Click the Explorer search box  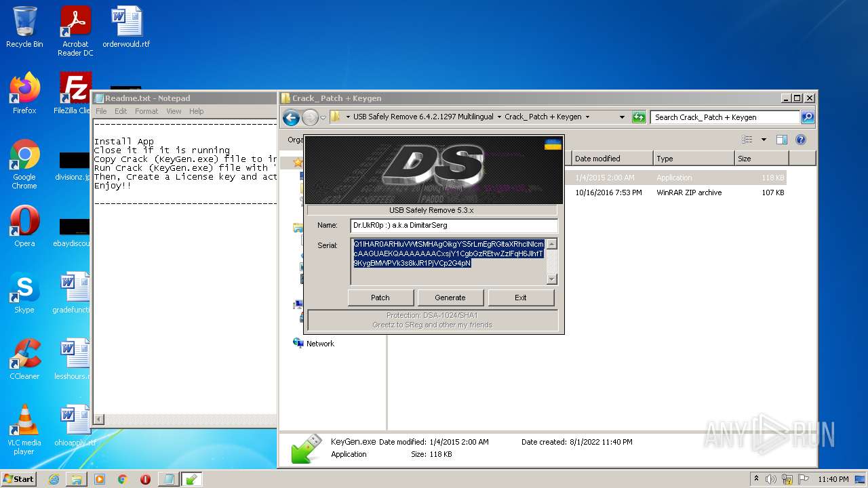click(725, 117)
